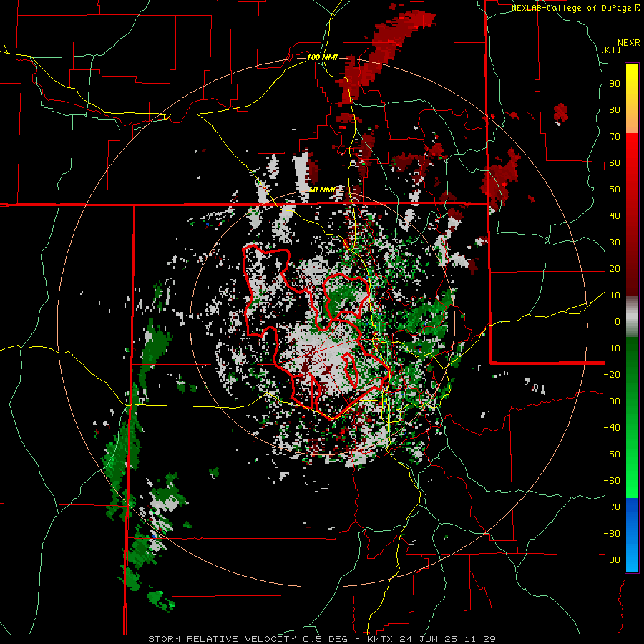Click the NEXR label above the color scale
This screenshot has width=644, height=644.
[629, 43]
